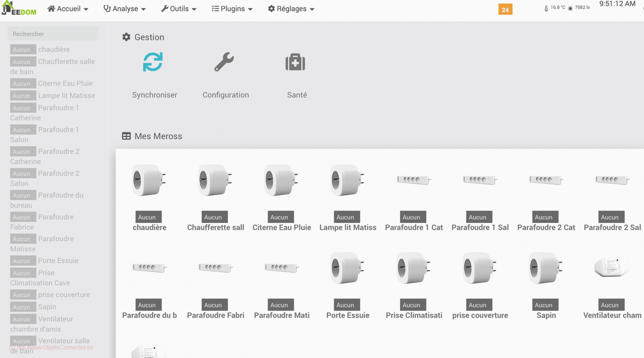
Task: Select chaudière in the sidebar list
Action: (40, 49)
